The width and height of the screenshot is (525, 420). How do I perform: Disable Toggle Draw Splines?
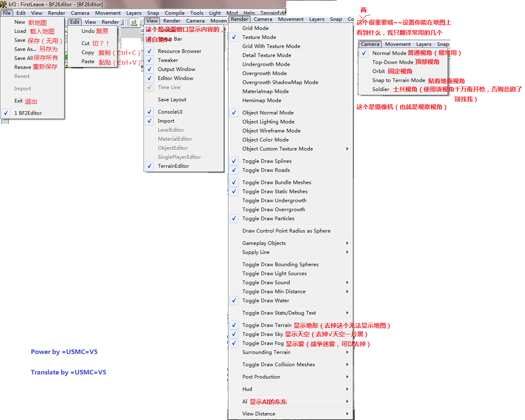(290, 161)
